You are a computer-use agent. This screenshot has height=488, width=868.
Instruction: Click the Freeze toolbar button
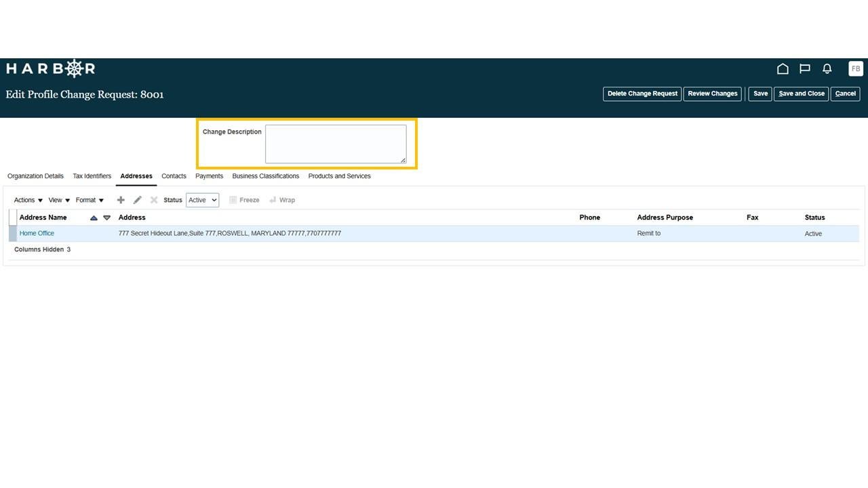tap(244, 200)
